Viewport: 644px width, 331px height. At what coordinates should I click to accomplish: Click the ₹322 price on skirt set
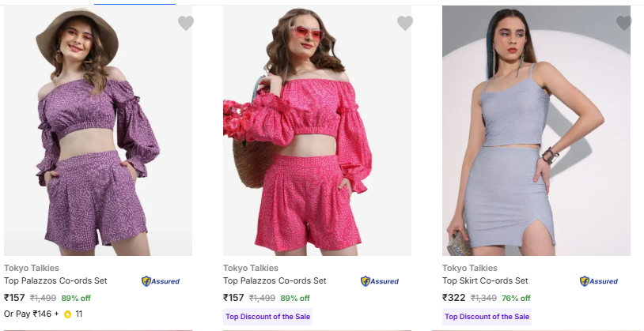pos(454,298)
